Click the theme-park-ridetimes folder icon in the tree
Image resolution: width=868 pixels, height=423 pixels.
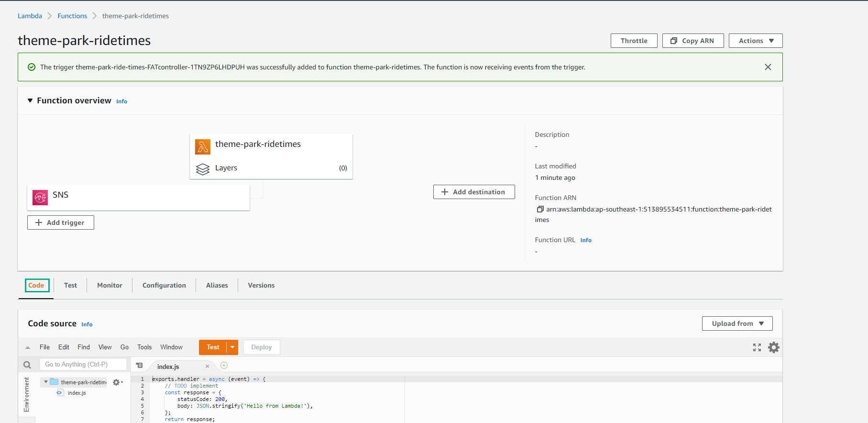(x=54, y=382)
